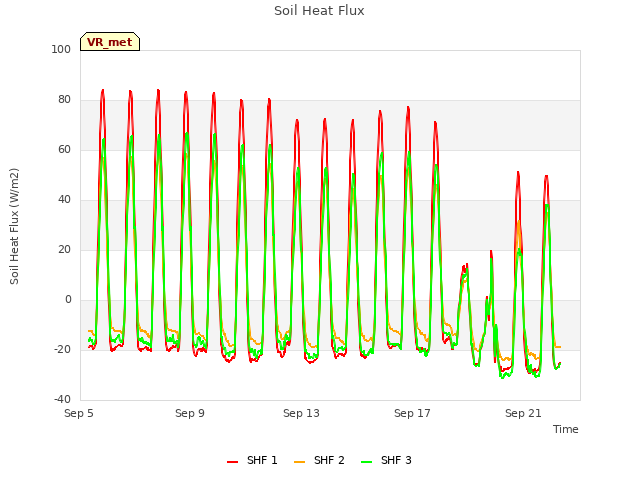This screenshot has height=480, width=640.
Task: Click the Time axis title
Action: coord(566,429)
